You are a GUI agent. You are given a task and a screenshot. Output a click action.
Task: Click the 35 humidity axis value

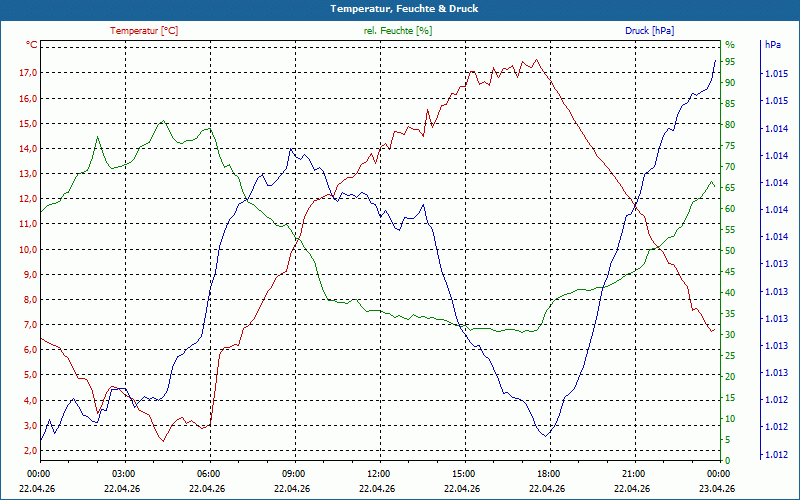[x=730, y=314]
